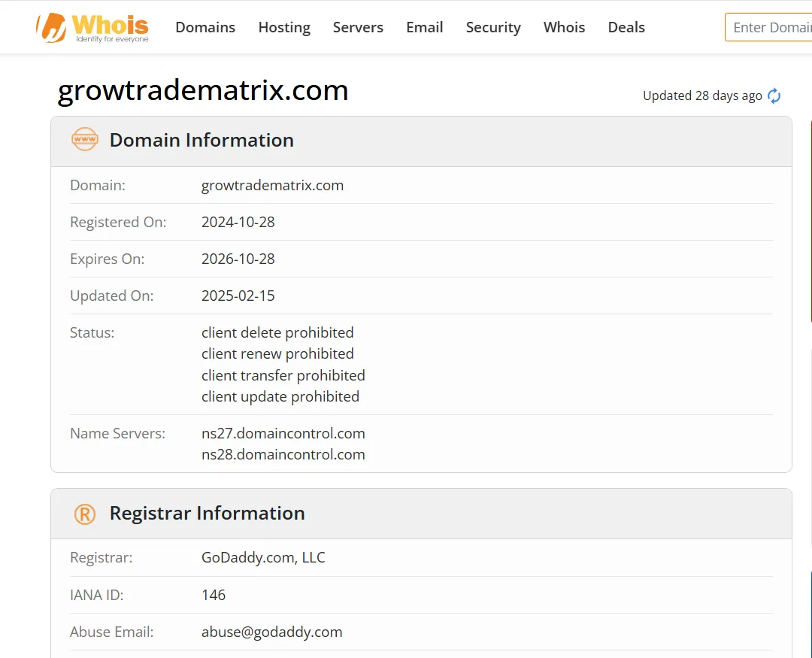Select the registrar GoDaddy.com, LLC
The image size is (812, 658).
[263, 558]
